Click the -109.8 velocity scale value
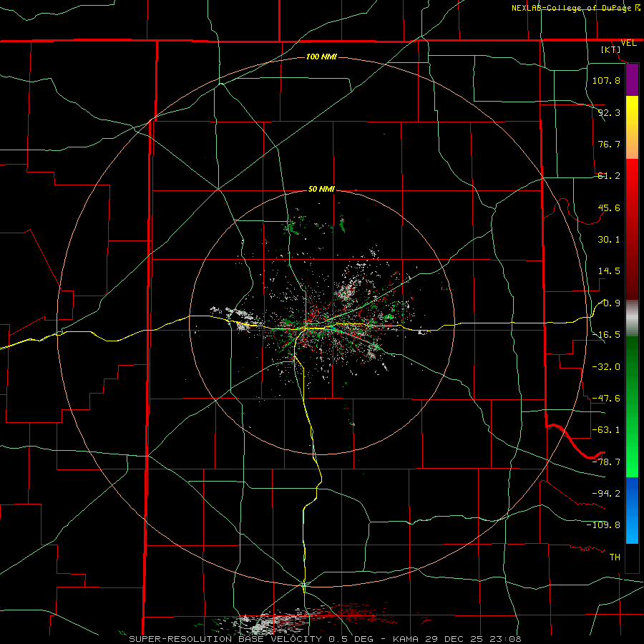644x644 pixels. 603,525
